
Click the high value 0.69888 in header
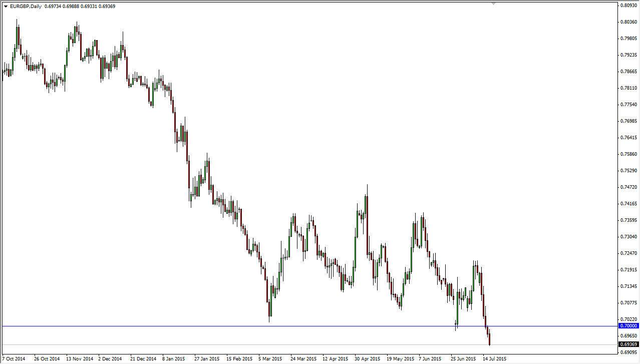coord(72,6)
